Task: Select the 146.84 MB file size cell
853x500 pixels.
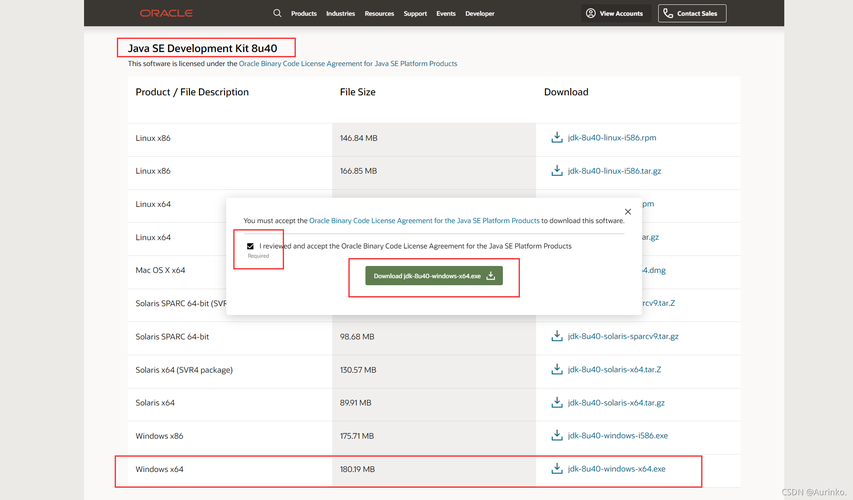Action: [x=434, y=138]
